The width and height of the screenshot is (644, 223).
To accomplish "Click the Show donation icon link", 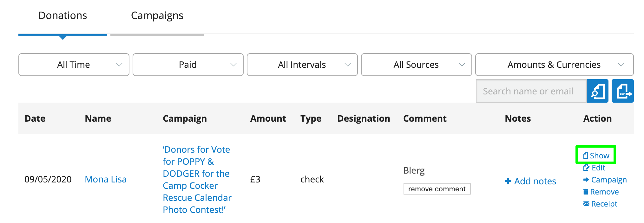I will [x=586, y=156].
